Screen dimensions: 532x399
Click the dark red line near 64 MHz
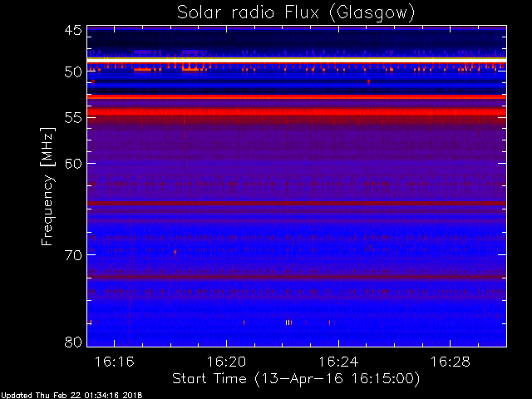[297, 203]
